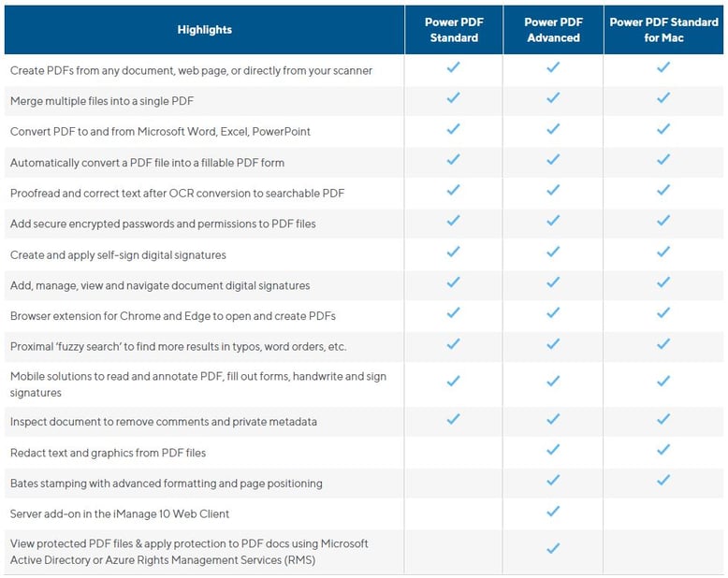
Task: Click the Mac checkmark for Bates stamping row
Action: (663, 481)
